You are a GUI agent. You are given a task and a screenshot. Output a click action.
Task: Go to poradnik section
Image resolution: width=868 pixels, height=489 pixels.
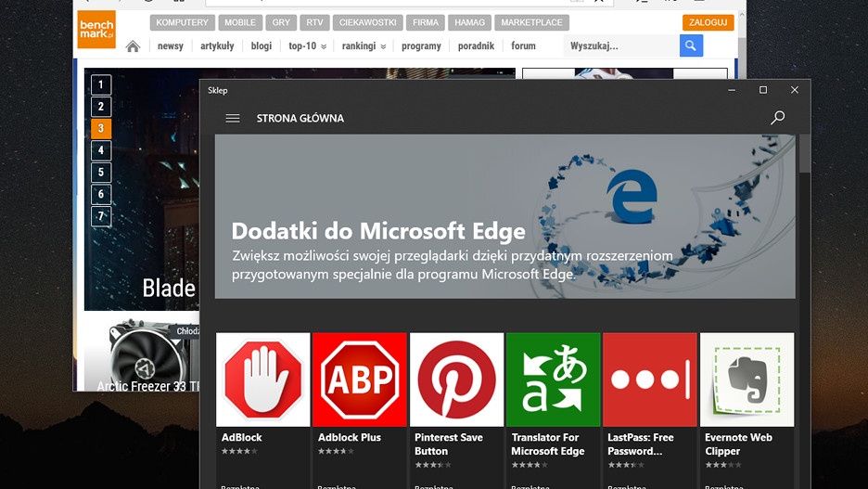476,46
